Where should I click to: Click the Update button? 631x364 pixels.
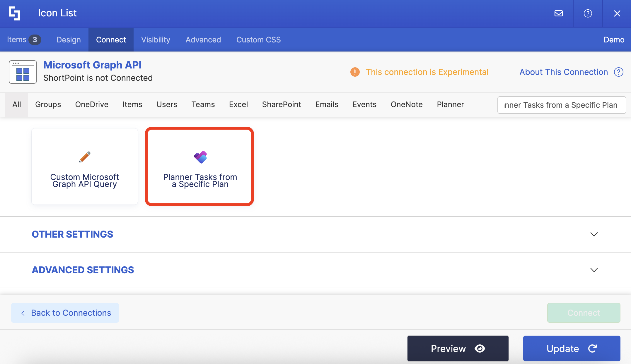coord(572,348)
